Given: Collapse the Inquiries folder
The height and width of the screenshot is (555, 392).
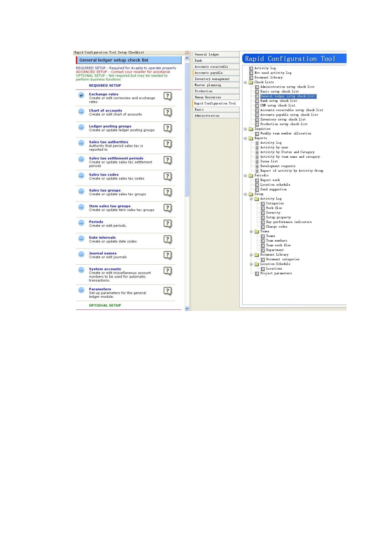Looking at the screenshot, I should [245, 129].
